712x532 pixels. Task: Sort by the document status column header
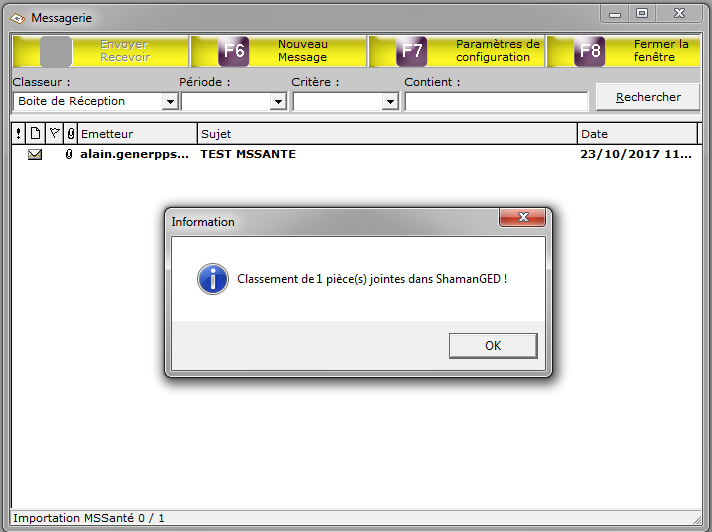[35, 133]
